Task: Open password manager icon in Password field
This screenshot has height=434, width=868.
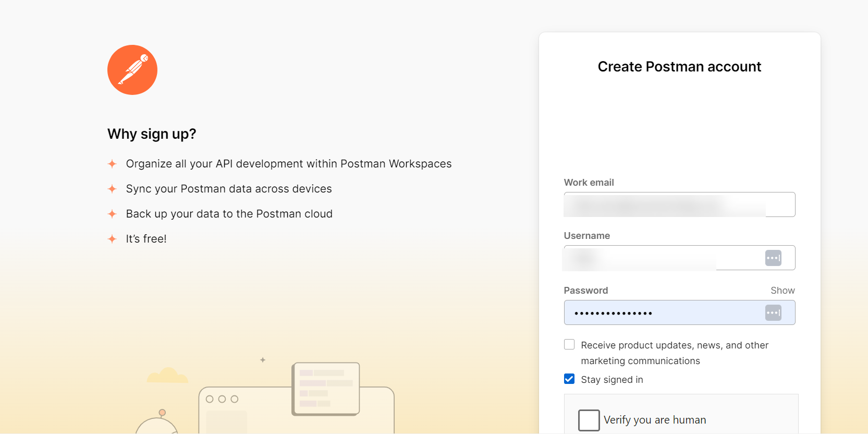Action: pyautogui.click(x=773, y=312)
